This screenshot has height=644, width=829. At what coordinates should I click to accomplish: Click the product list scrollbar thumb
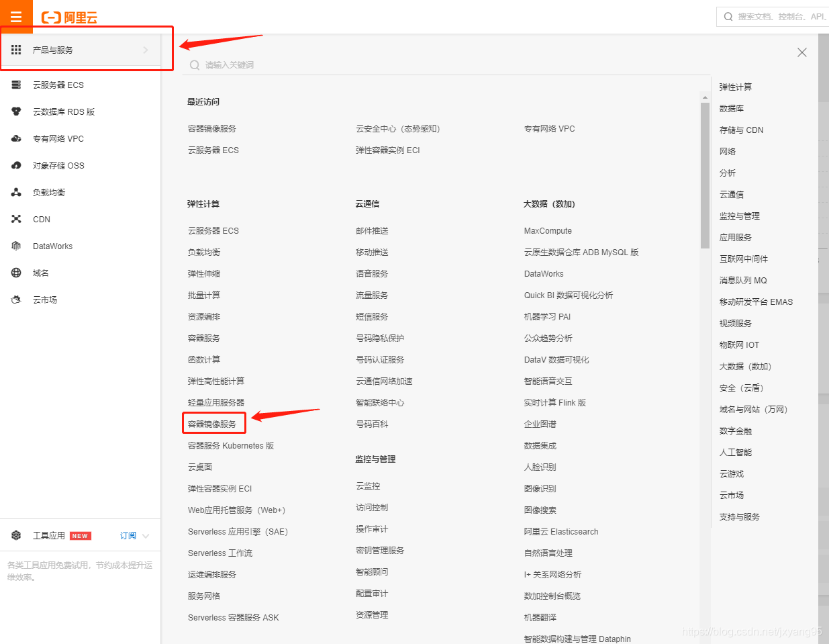(705, 176)
